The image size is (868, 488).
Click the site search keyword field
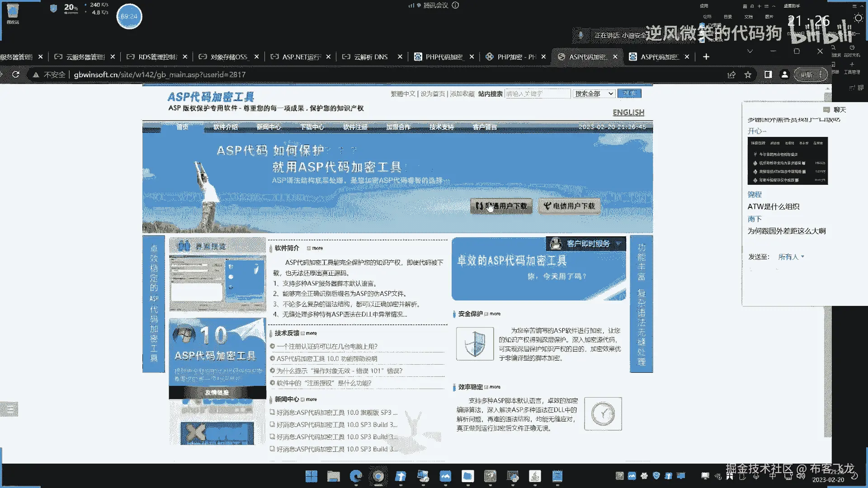(537, 94)
